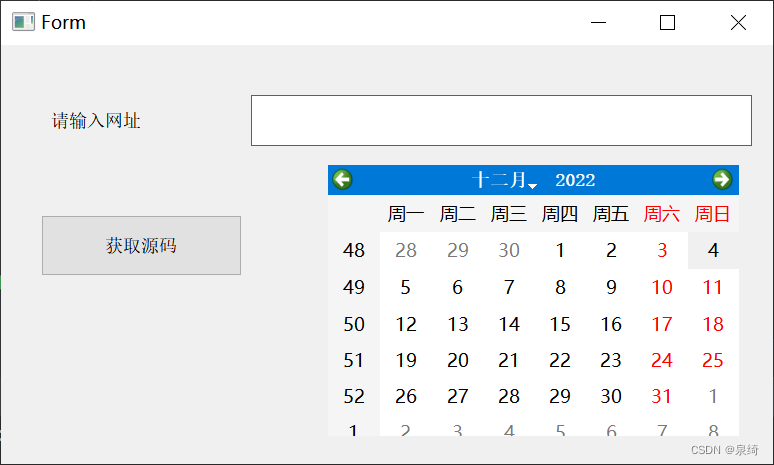
Task: Select December 13 in the calendar
Action: 458,324
